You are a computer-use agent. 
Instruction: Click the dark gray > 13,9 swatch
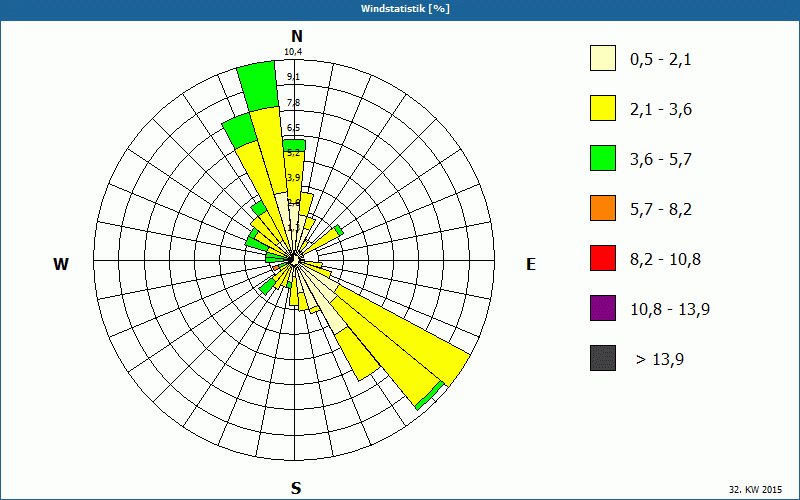pyautogui.click(x=603, y=358)
